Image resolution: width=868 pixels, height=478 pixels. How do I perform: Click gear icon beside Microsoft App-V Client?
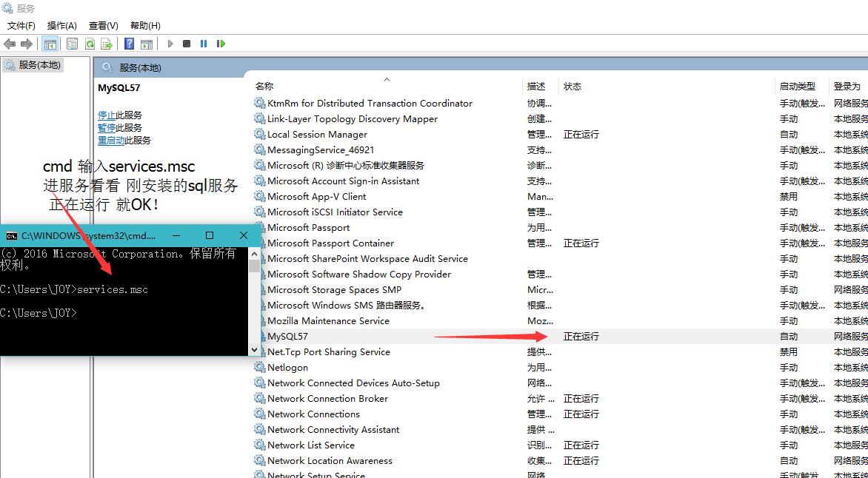pyautogui.click(x=260, y=196)
